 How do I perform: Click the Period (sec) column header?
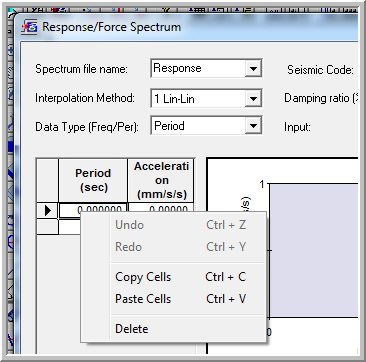click(x=93, y=180)
